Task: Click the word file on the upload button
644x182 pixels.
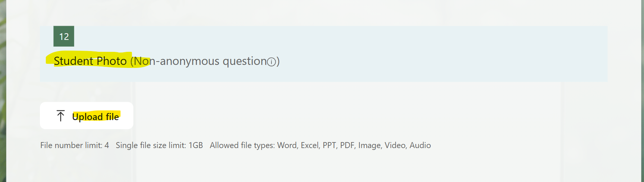Action: (112, 117)
